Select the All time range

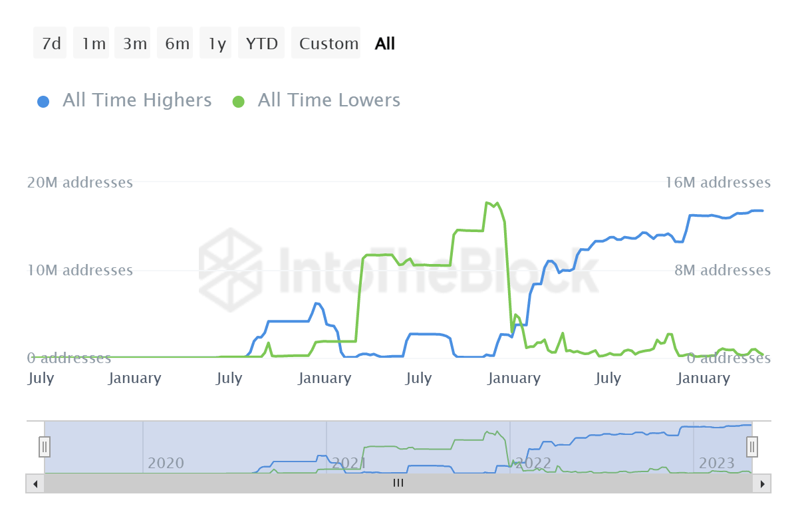click(x=385, y=44)
